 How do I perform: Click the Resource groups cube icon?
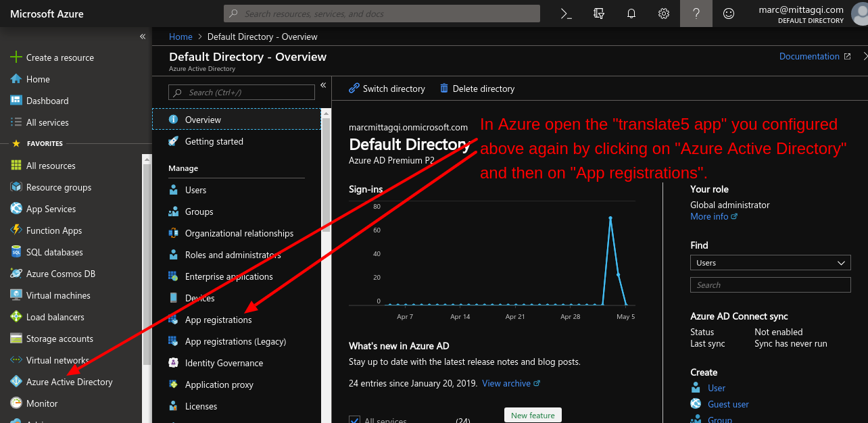tap(16, 187)
